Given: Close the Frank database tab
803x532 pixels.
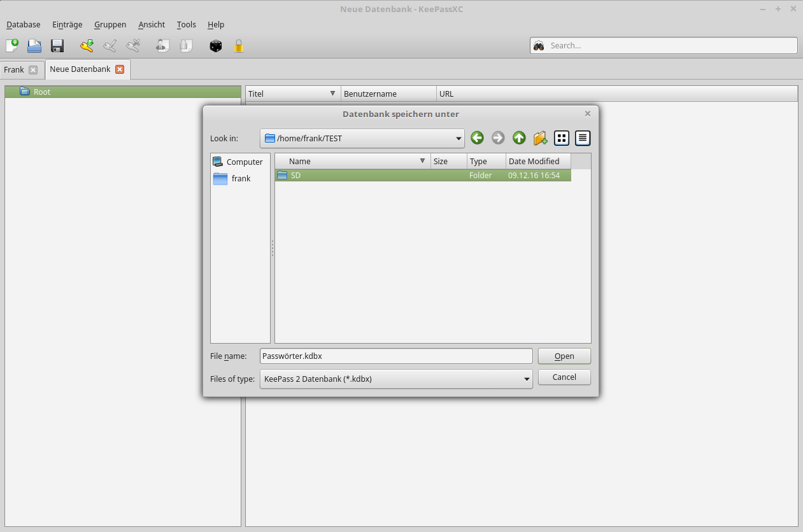Looking at the screenshot, I should coord(33,70).
